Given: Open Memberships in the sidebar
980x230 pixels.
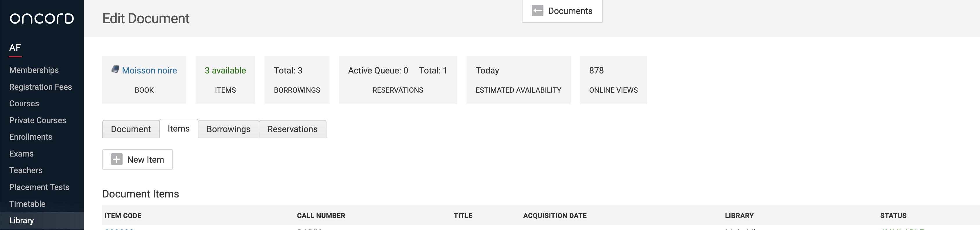Looking at the screenshot, I should (x=34, y=70).
